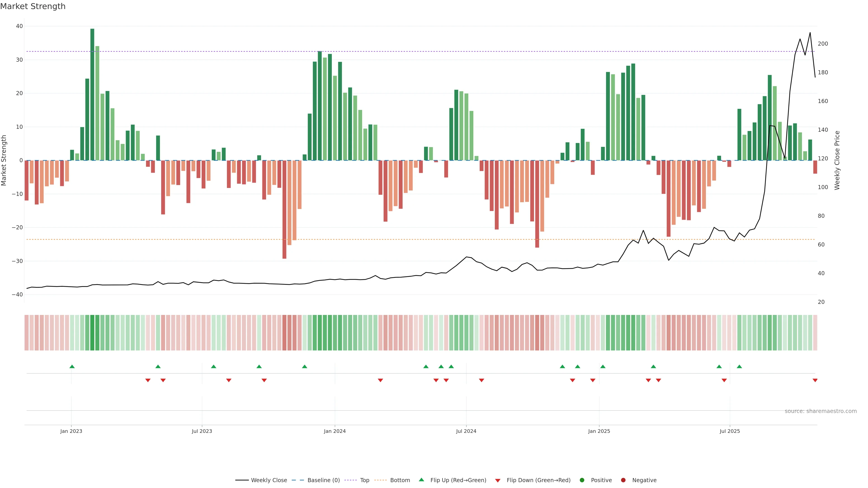
Task: Click the blue dashed Baseline (0) legend sample
Action: click(297, 480)
